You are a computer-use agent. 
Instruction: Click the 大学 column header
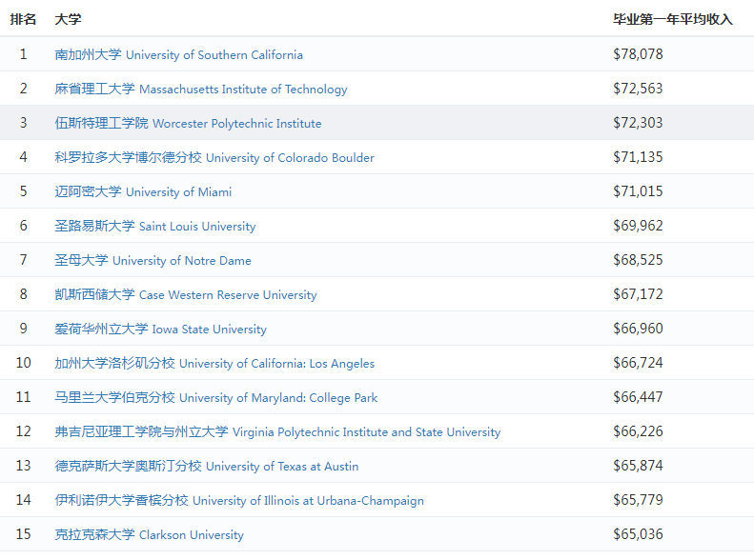[68, 19]
